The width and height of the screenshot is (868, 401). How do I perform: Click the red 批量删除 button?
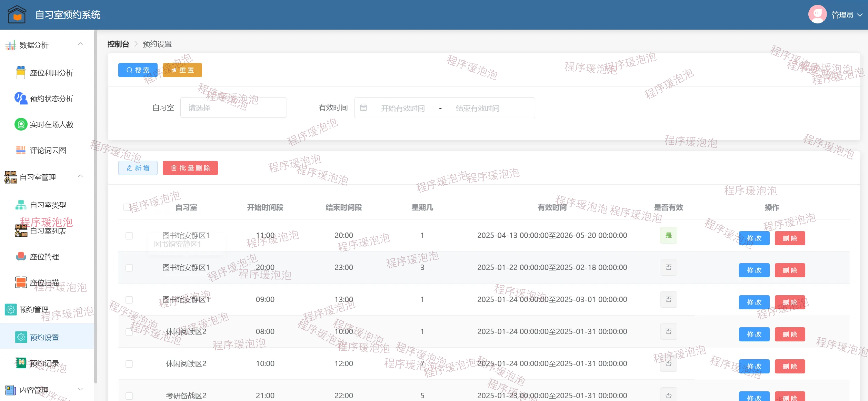coord(190,168)
